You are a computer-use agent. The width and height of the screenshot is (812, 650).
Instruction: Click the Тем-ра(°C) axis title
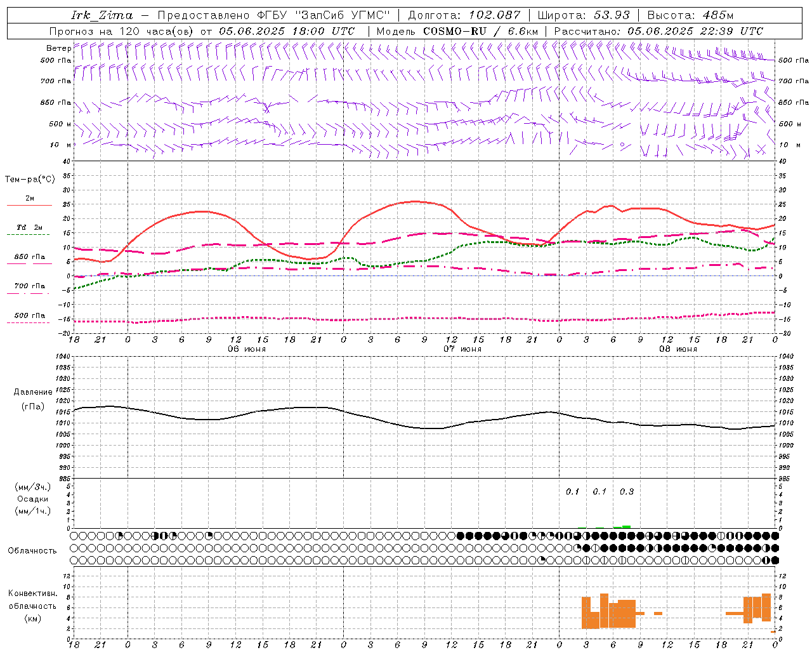pos(30,180)
